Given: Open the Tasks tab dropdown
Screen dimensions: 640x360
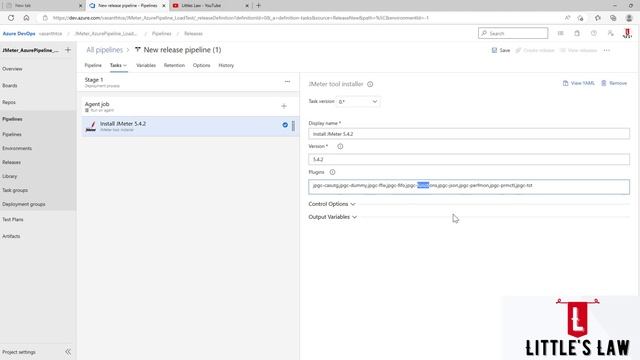Looking at the screenshot, I should click(x=118, y=65).
